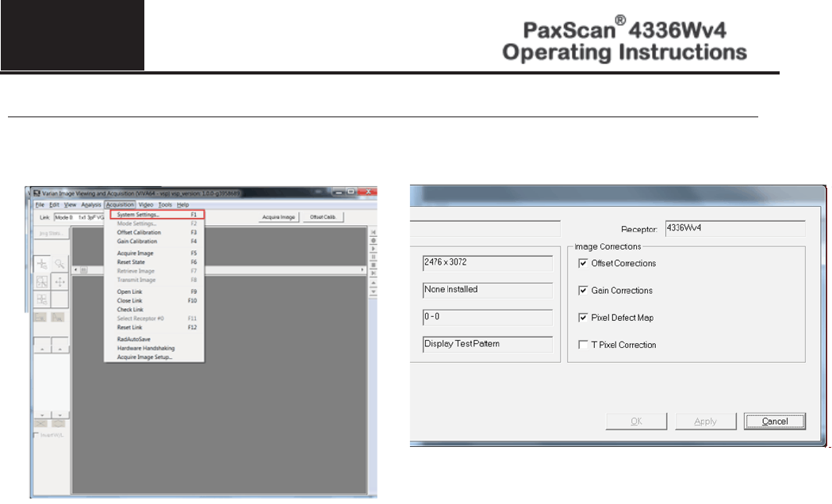Click the Display Test Pattern field
This screenshot has width=832, height=504.
click(488, 345)
